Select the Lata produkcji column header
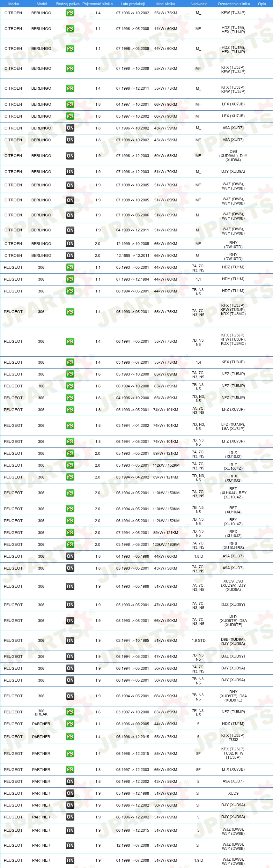 click(x=133, y=4)
